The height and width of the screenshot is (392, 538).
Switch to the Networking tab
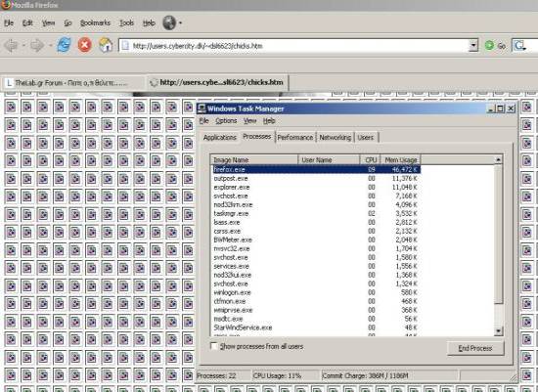(335, 137)
